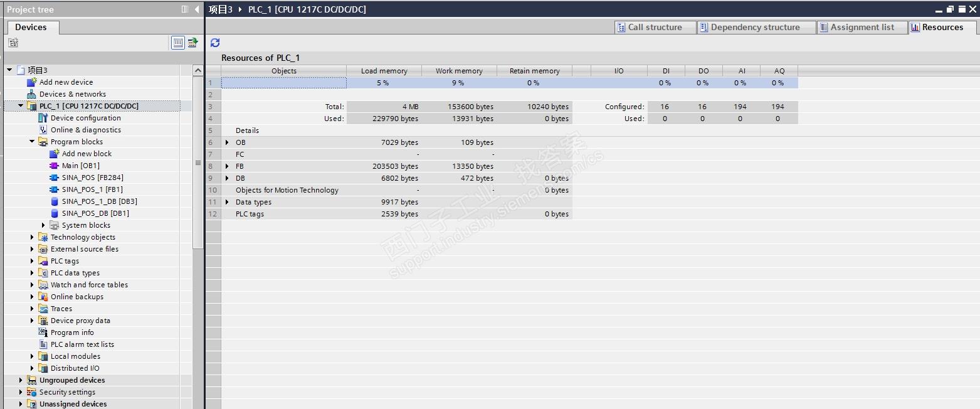Expand the DB row in Details
This screenshot has height=409, width=980.
coord(227,178)
